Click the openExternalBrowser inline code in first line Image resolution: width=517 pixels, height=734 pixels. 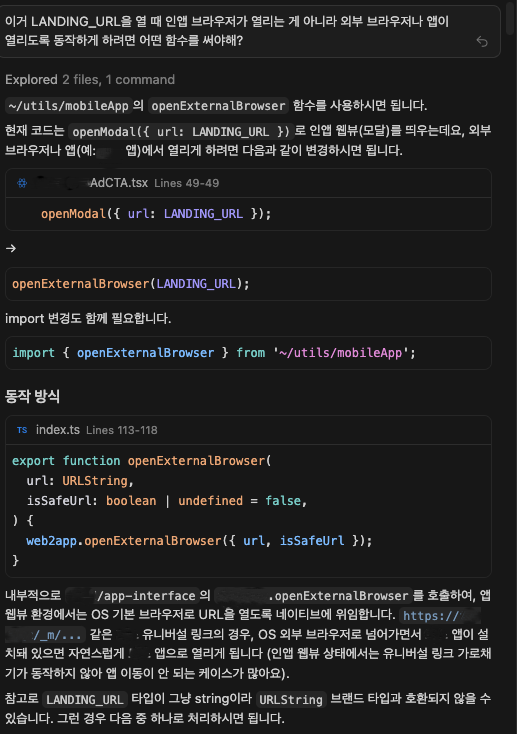click(x=218, y=106)
